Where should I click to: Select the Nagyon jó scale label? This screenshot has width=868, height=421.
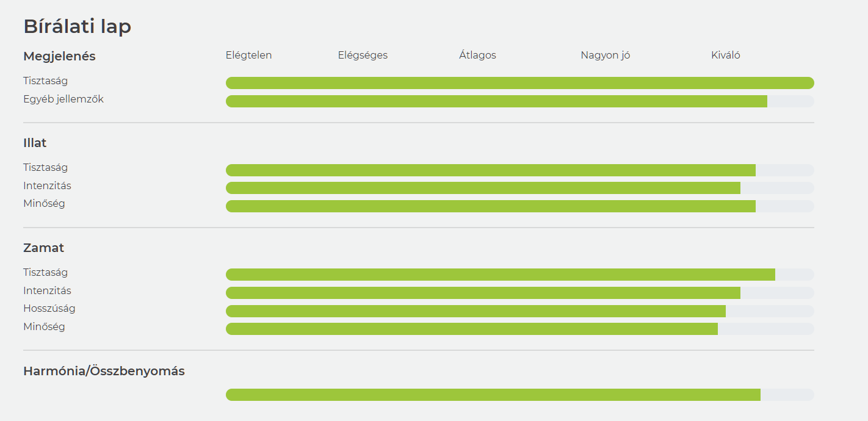[x=606, y=56]
